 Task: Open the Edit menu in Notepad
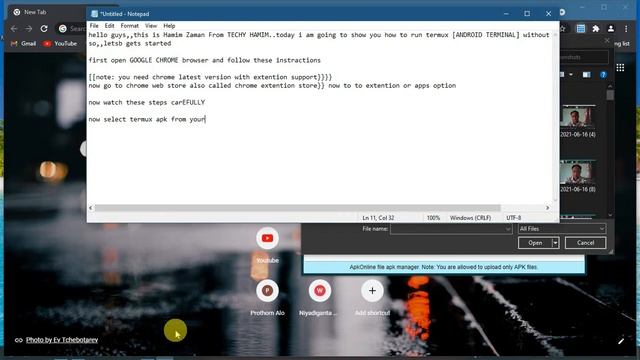click(109, 26)
